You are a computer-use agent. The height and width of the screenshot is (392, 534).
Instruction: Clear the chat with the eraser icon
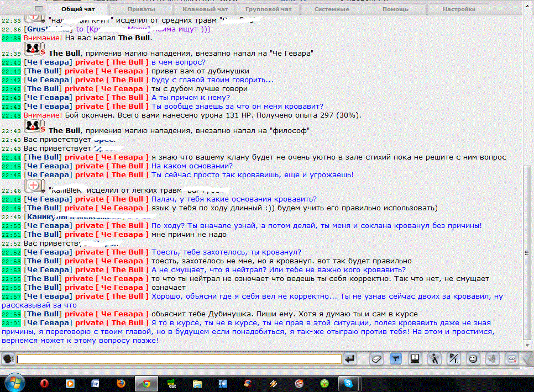376,359
